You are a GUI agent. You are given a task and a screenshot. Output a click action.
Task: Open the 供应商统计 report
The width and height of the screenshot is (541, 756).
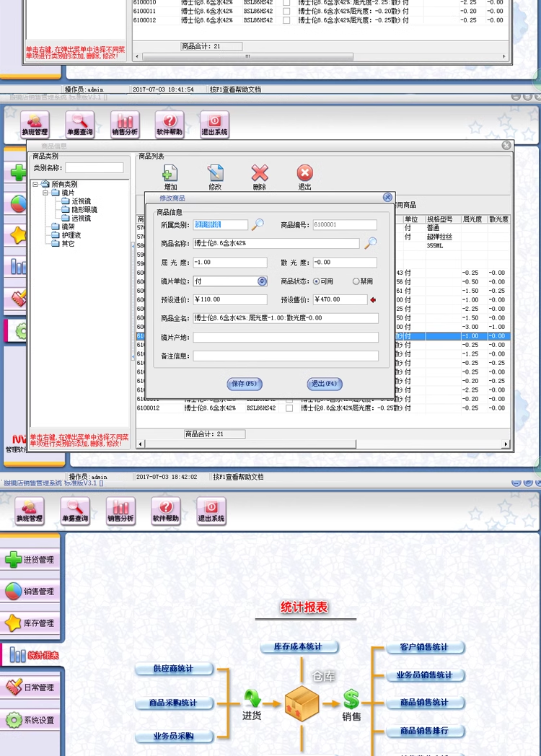click(174, 669)
